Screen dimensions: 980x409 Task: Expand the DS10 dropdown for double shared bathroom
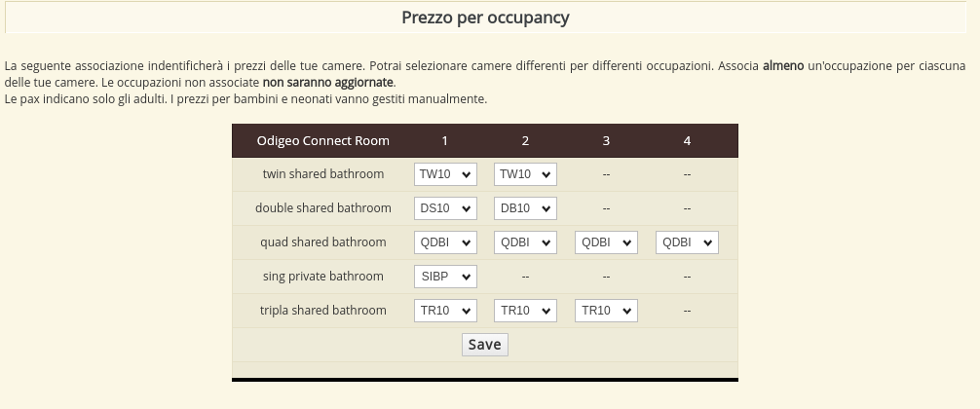pos(445,208)
